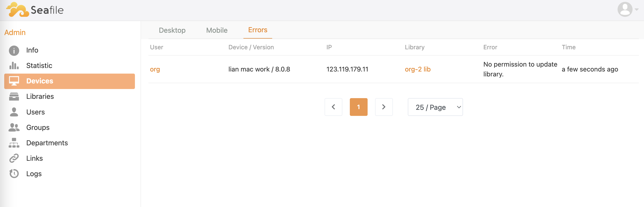Open the org user link
The width and height of the screenshot is (644, 207).
[155, 69]
